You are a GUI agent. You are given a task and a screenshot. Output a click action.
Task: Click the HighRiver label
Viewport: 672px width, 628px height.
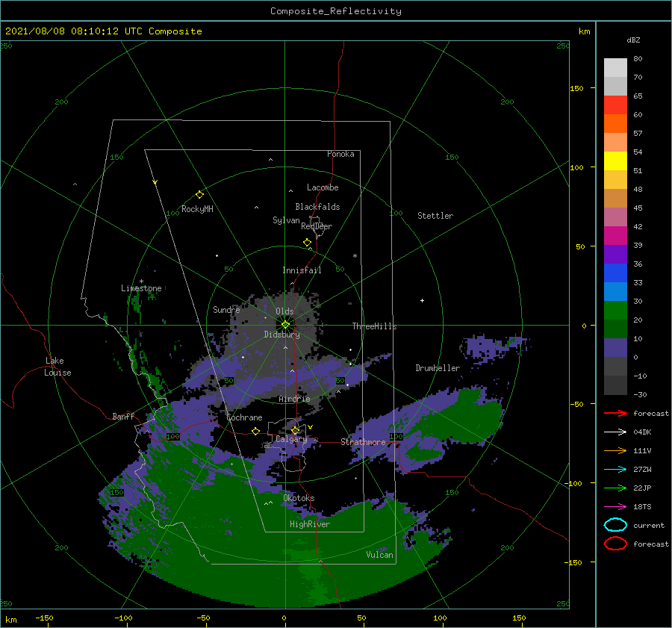[309, 524]
